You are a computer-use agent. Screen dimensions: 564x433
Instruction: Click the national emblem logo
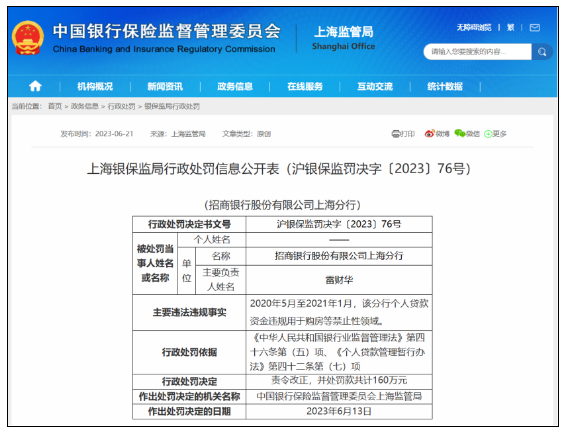pyautogui.click(x=28, y=38)
